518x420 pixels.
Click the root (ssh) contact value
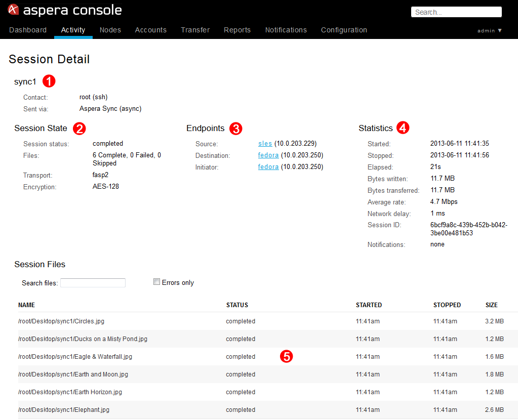[x=94, y=97]
